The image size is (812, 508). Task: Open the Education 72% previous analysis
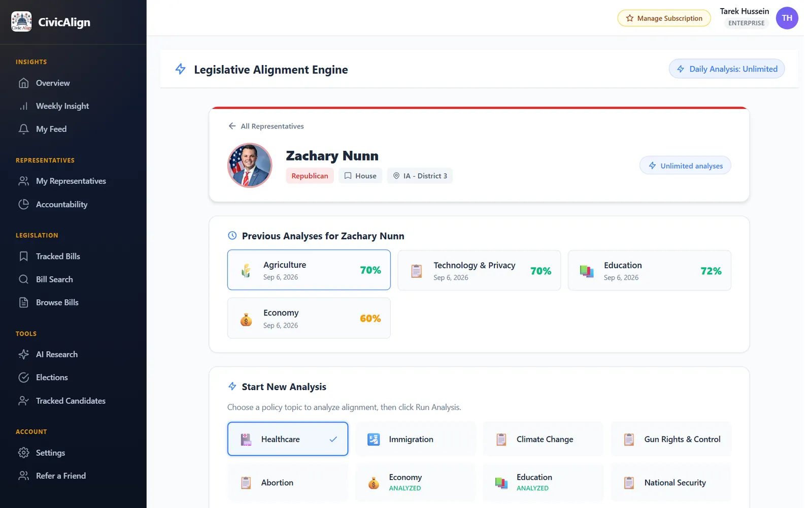tap(650, 270)
